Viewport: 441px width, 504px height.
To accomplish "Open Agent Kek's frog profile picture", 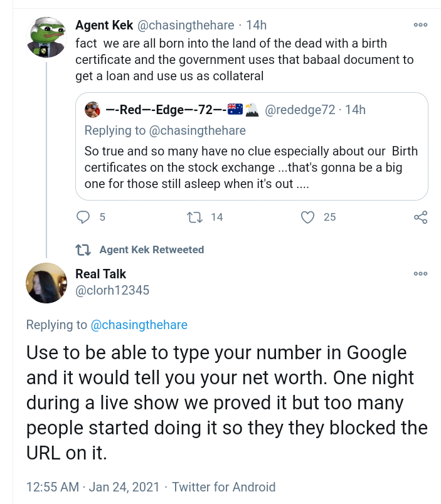I will [46, 38].
